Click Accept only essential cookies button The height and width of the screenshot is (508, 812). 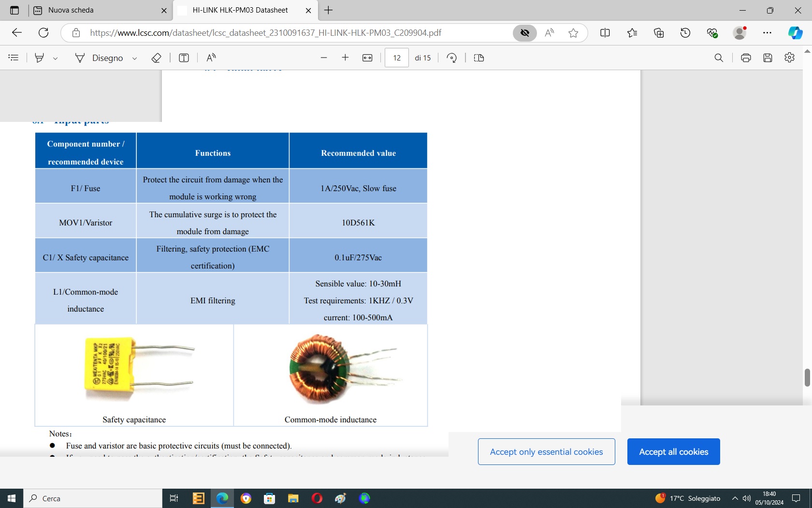pos(546,452)
